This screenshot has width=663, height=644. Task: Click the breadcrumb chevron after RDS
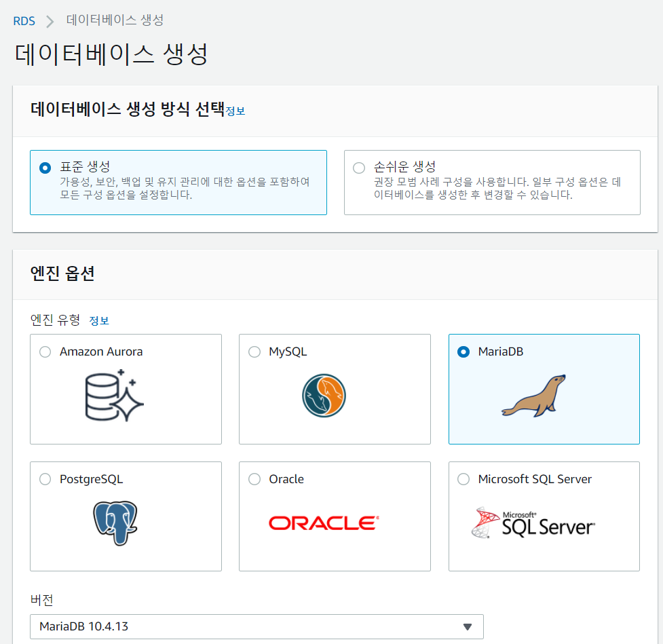(x=50, y=21)
